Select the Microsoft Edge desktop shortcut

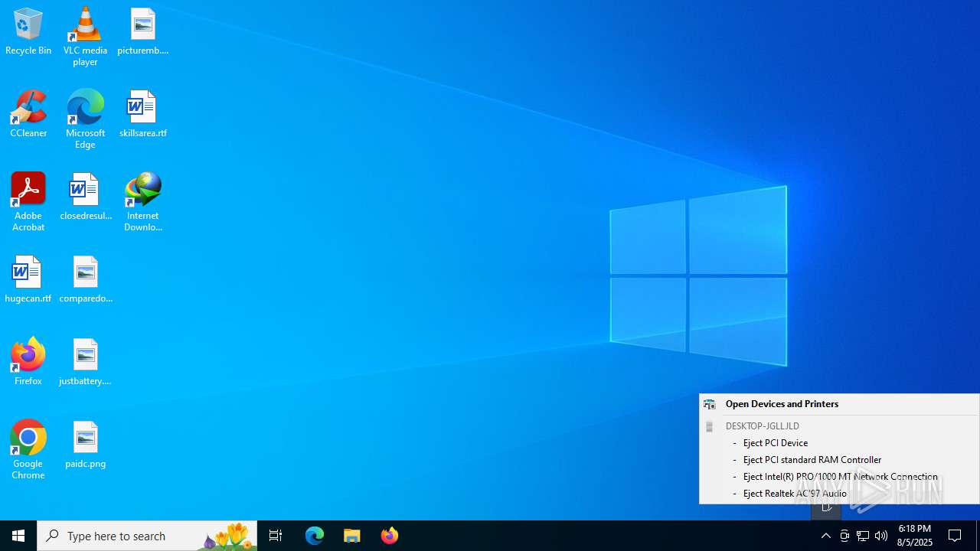tap(85, 119)
